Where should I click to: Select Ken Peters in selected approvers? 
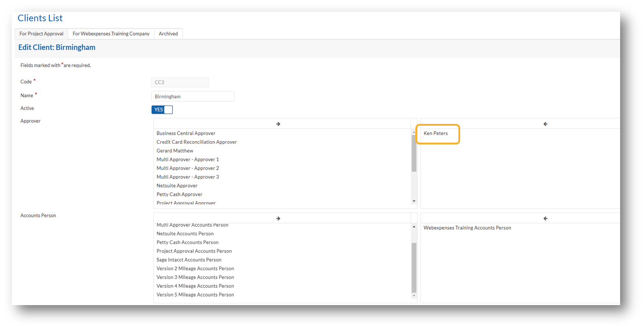[x=436, y=133]
